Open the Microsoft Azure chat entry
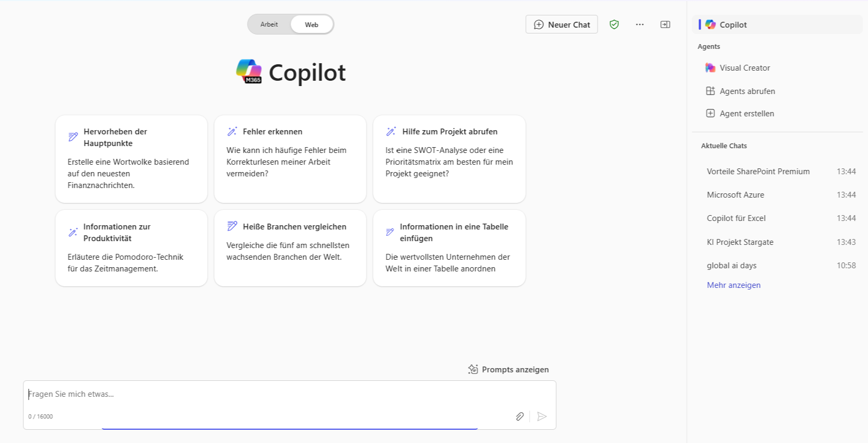Image resolution: width=868 pixels, height=443 pixels. pos(735,195)
